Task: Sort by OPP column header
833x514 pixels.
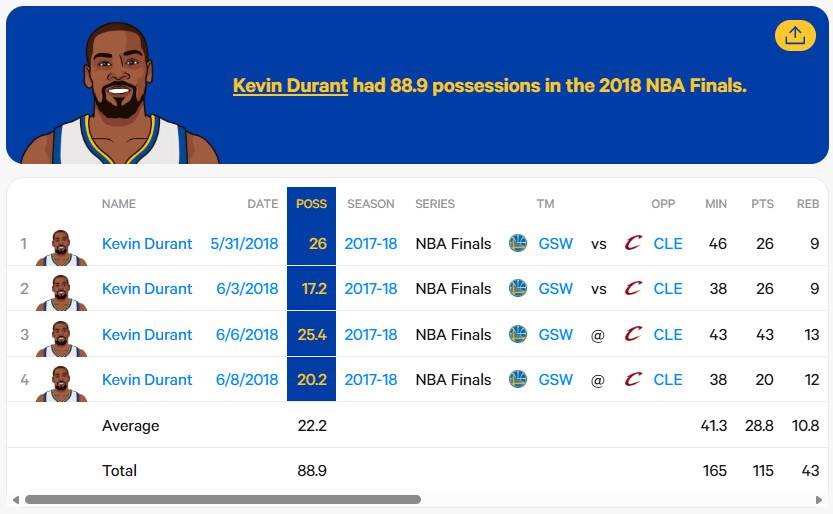Action: [663, 204]
